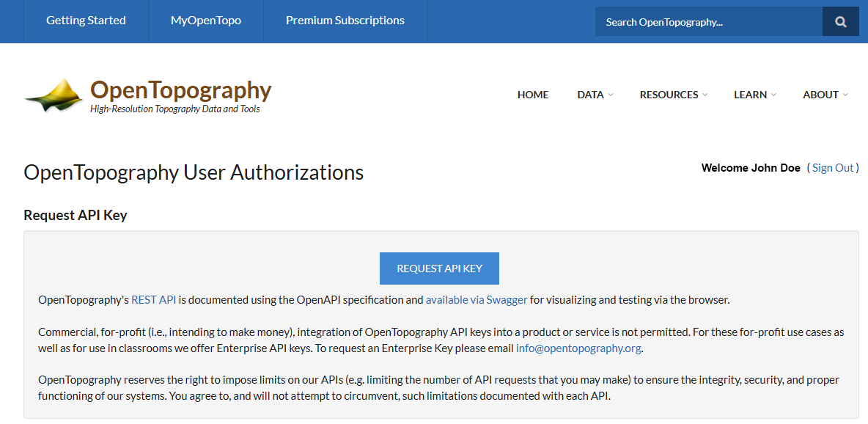868x424 pixels.
Task: Sign out of the account
Action: click(833, 168)
